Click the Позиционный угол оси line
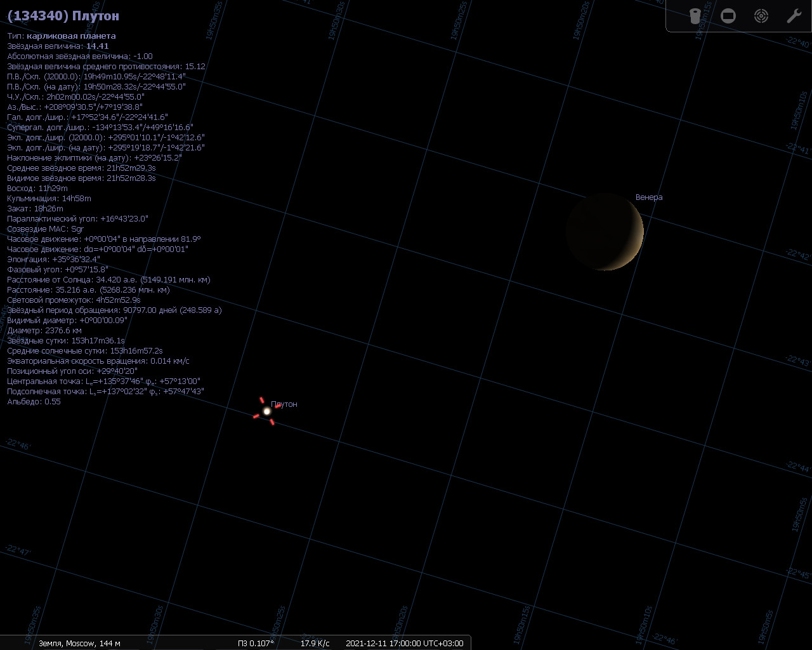This screenshot has height=650, width=812. pyautogui.click(x=72, y=371)
